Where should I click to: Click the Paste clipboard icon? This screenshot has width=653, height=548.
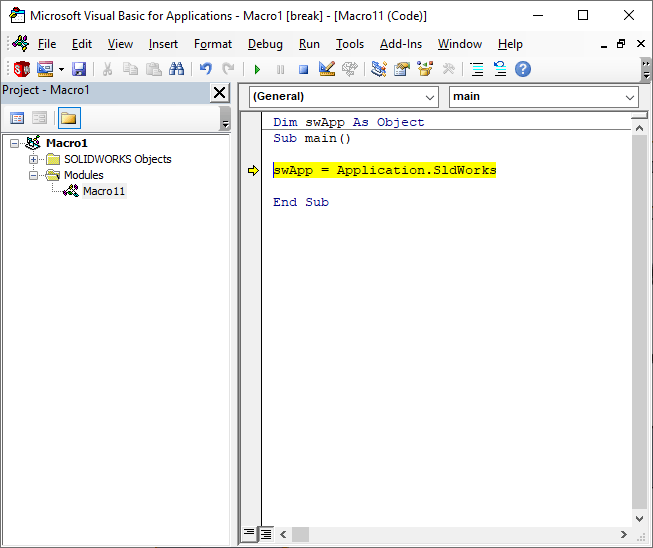(x=154, y=69)
